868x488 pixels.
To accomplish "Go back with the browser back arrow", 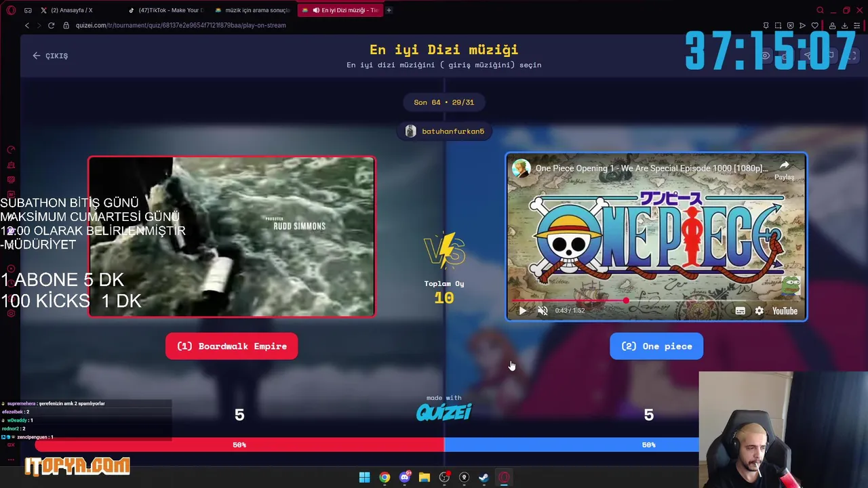I will [27, 25].
